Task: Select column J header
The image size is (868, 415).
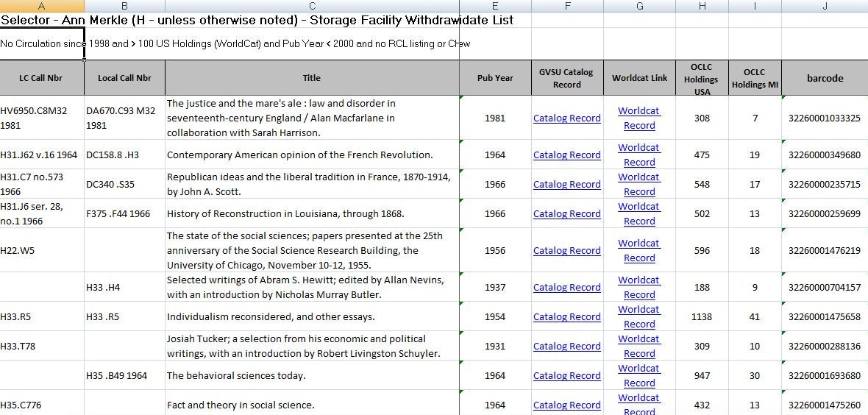Action: point(825,7)
